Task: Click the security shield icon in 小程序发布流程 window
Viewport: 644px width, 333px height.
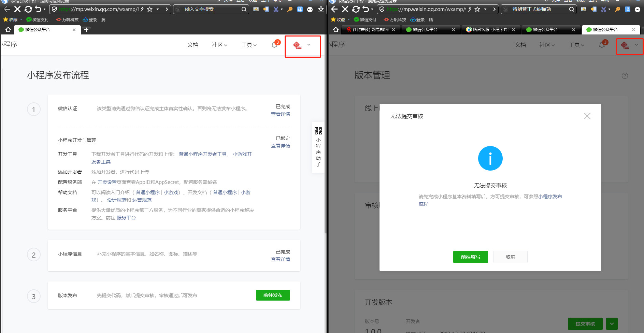Action: pos(54,9)
